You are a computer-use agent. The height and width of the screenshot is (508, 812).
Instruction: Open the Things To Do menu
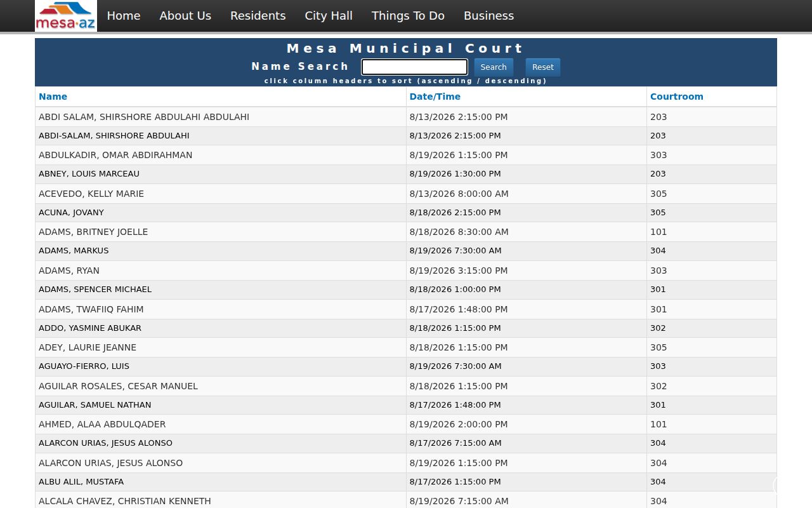click(408, 16)
